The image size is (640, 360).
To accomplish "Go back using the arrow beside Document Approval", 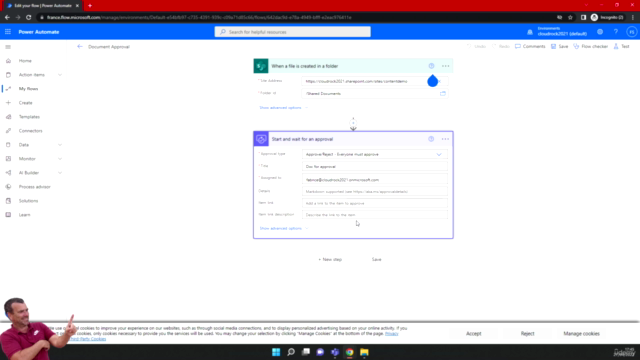I will coord(80,47).
